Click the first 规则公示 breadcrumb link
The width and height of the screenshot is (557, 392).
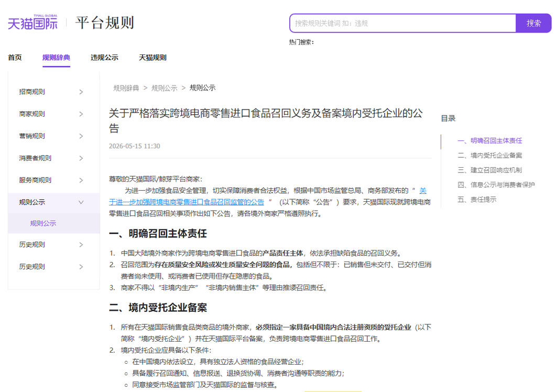164,88
